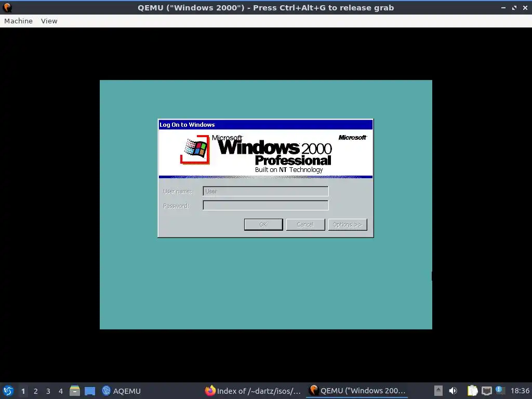Screen dimensions: 532x399
Task: Click the 18:36 clock
Action: pos(520,391)
